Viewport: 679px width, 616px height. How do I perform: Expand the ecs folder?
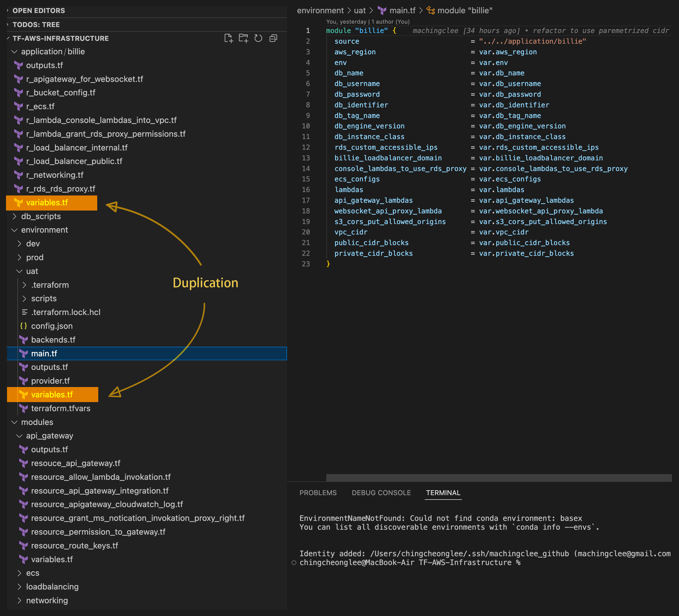[x=147, y=573]
